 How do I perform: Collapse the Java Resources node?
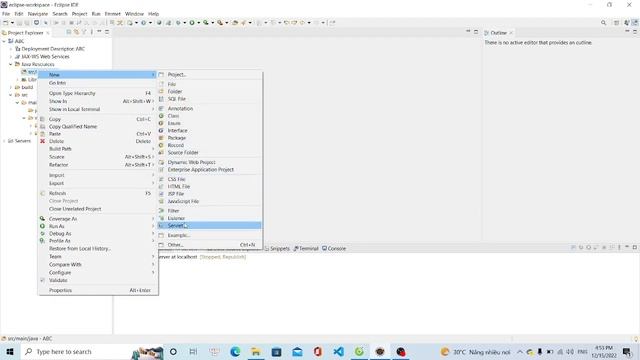point(11,64)
